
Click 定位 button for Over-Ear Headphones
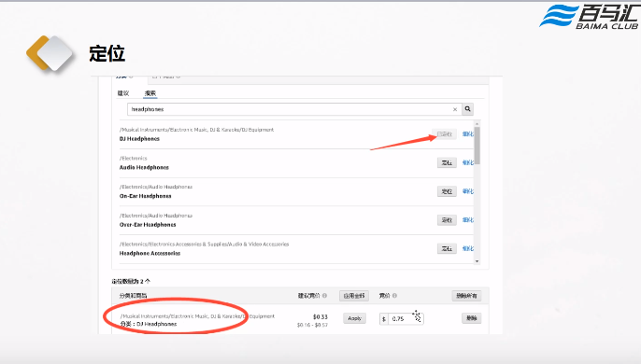pos(447,219)
